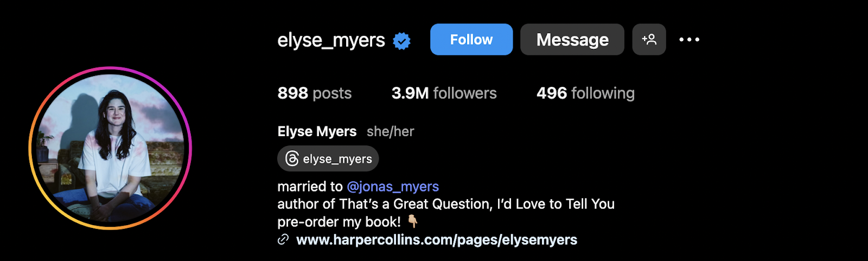Viewport: 868px width, 261px height.
Task: Click the book title bio line
Action: tap(446, 204)
